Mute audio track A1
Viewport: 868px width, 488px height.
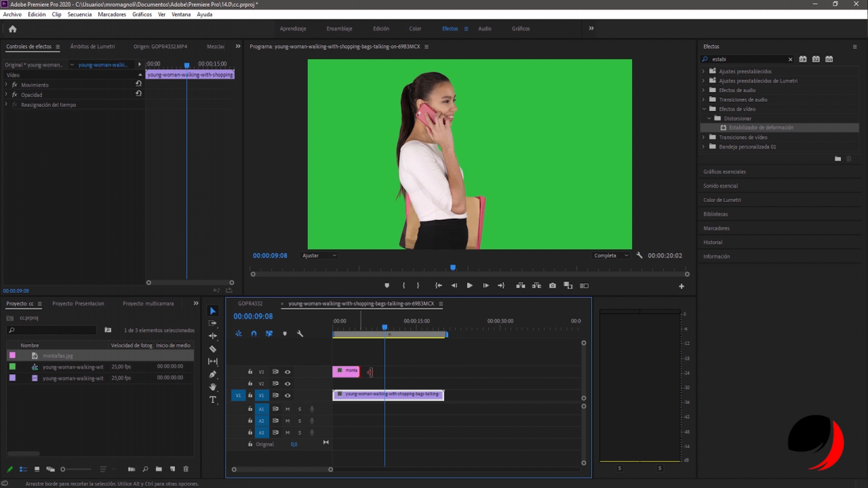pos(288,409)
